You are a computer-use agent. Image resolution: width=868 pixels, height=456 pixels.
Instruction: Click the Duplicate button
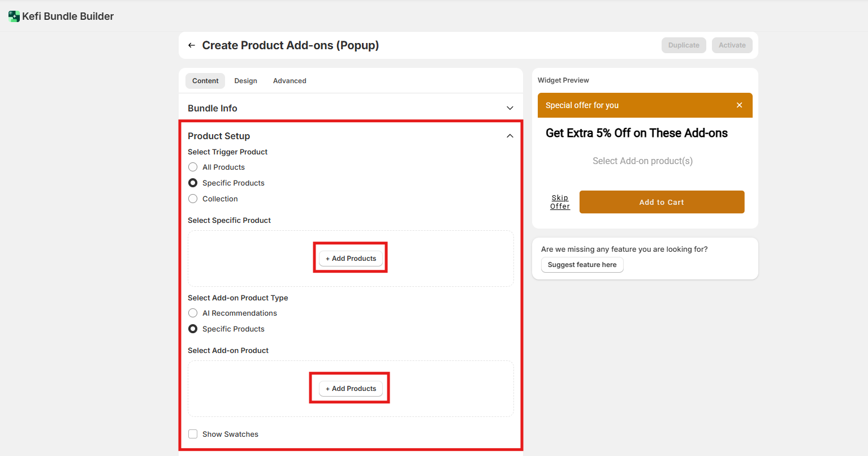684,45
